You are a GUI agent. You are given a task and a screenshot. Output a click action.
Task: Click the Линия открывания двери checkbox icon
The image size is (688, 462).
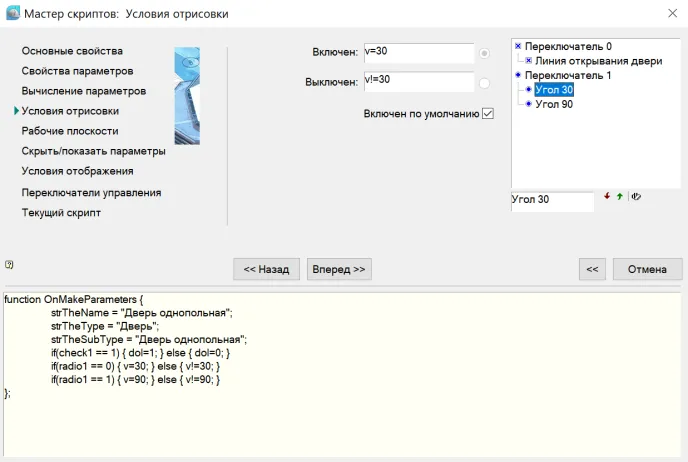point(528,61)
